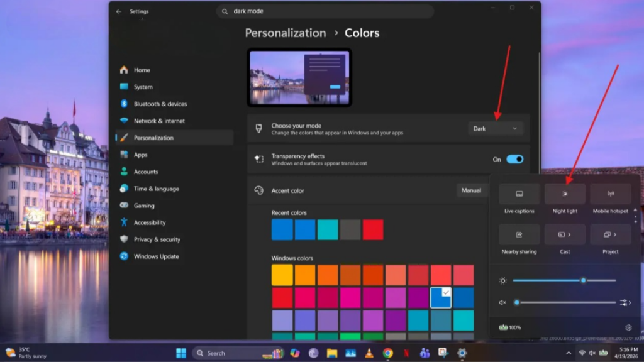Open the weather widget showing Partly sunny

(26, 353)
